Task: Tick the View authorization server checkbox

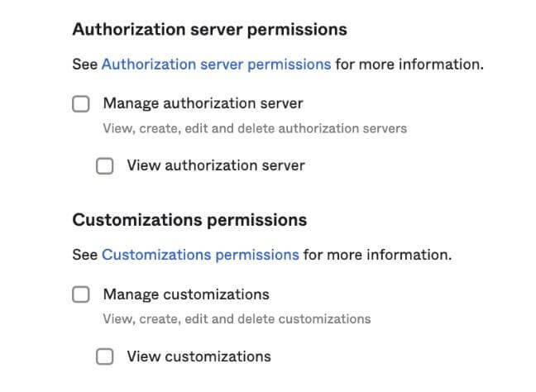Action: tap(104, 166)
